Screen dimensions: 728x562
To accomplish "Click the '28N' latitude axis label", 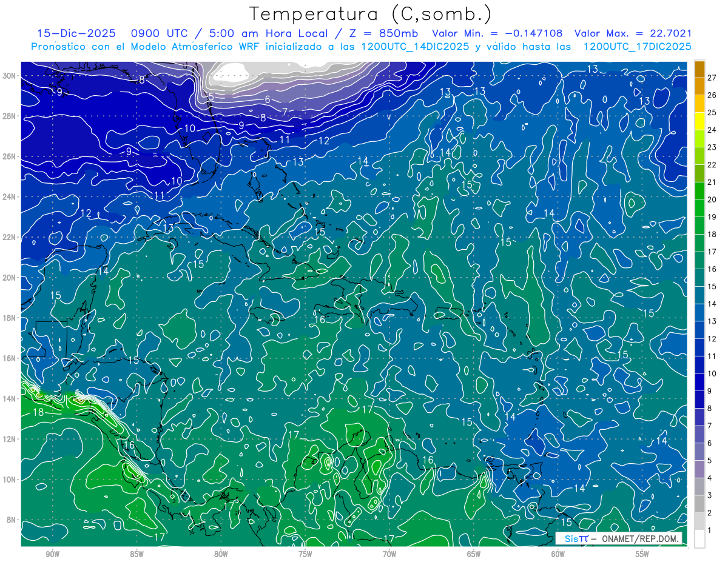I will (x=10, y=116).
